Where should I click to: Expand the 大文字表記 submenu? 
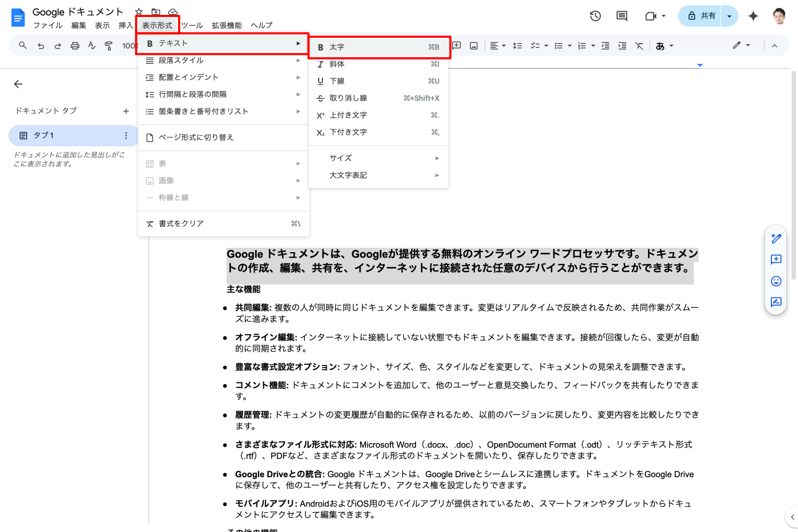378,175
